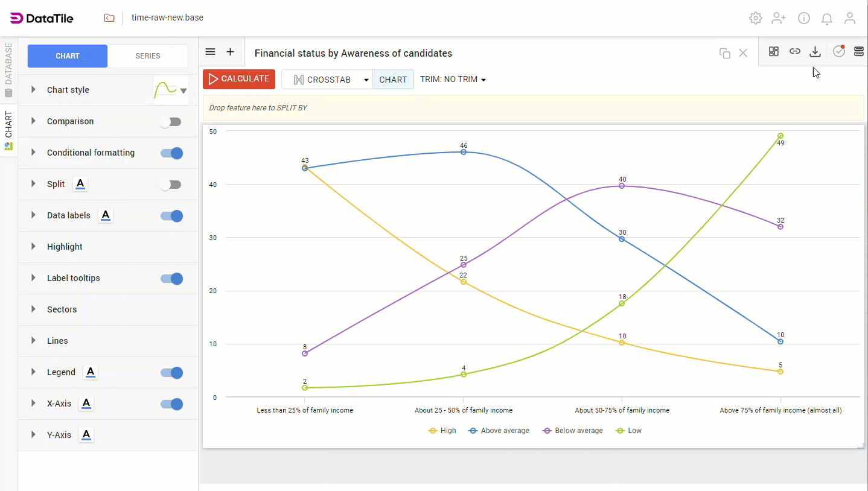This screenshot has height=491, width=868.
Task: Open the dashboard layout icon
Action: (773, 52)
